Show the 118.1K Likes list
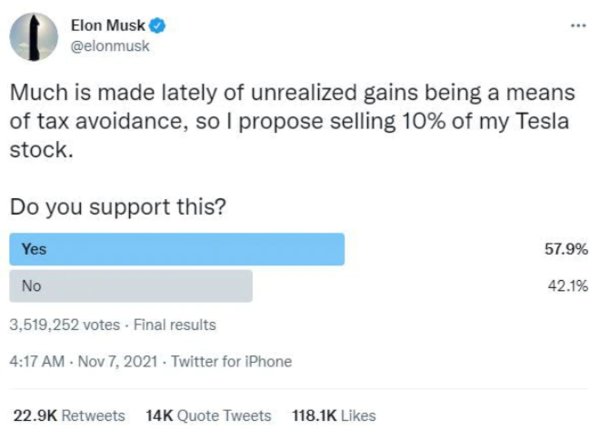600x440 pixels. (333, 415)
